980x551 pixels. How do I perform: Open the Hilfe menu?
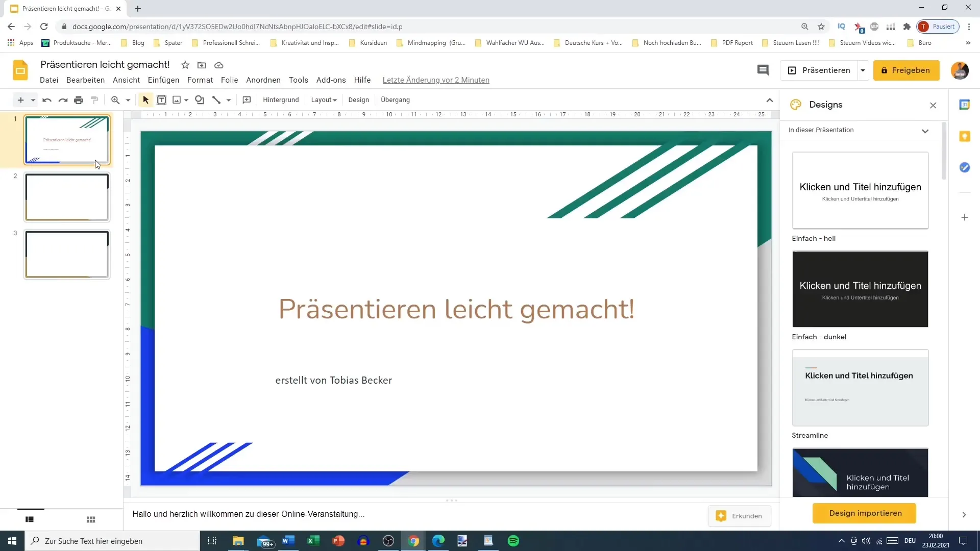(362, 80)
